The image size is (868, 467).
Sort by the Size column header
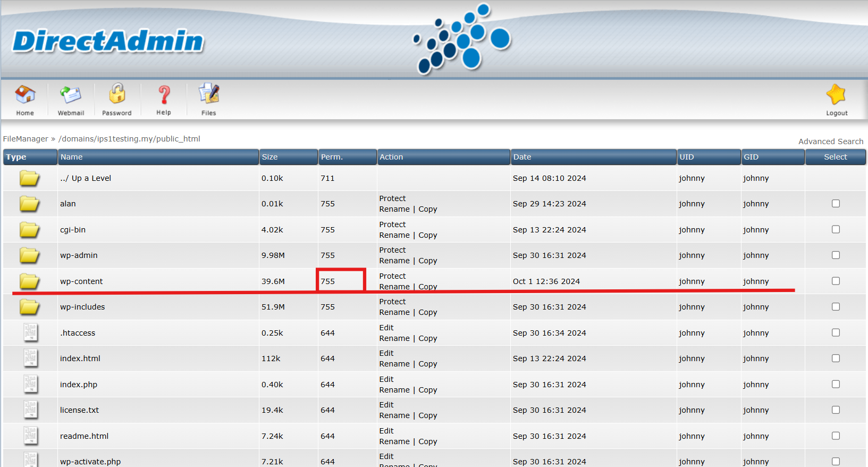(269, 157)
